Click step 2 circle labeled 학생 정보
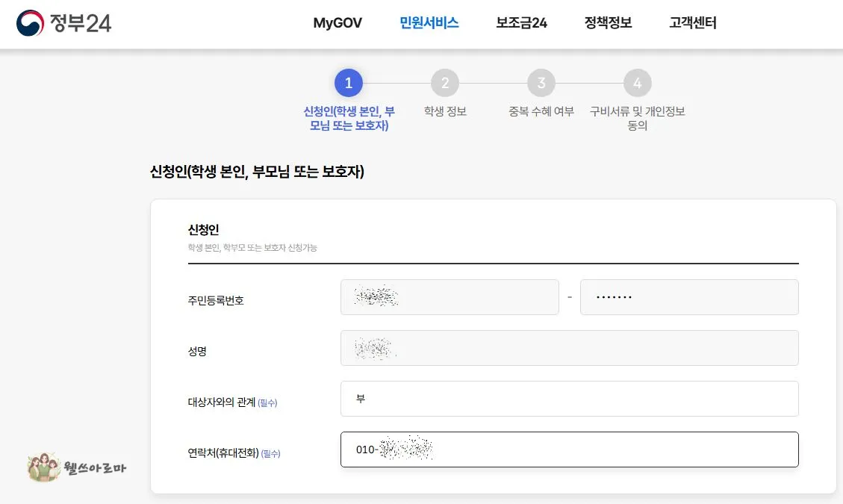The height and width of the screenshot is (504, 843). click(x=444, y=83)
